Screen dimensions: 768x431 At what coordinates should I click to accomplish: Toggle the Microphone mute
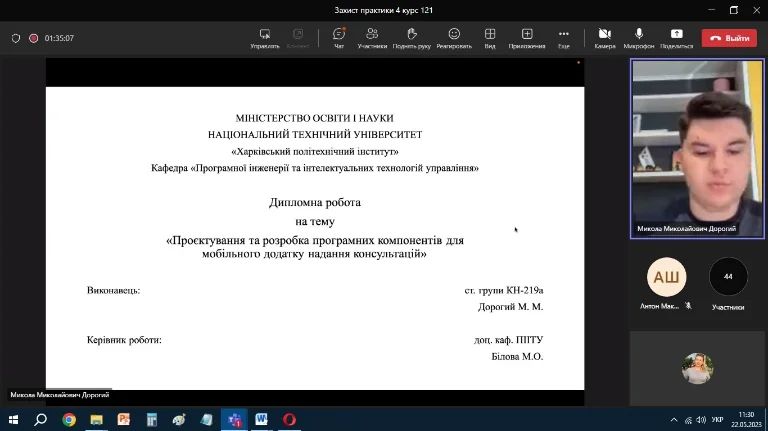pos(639,38)
